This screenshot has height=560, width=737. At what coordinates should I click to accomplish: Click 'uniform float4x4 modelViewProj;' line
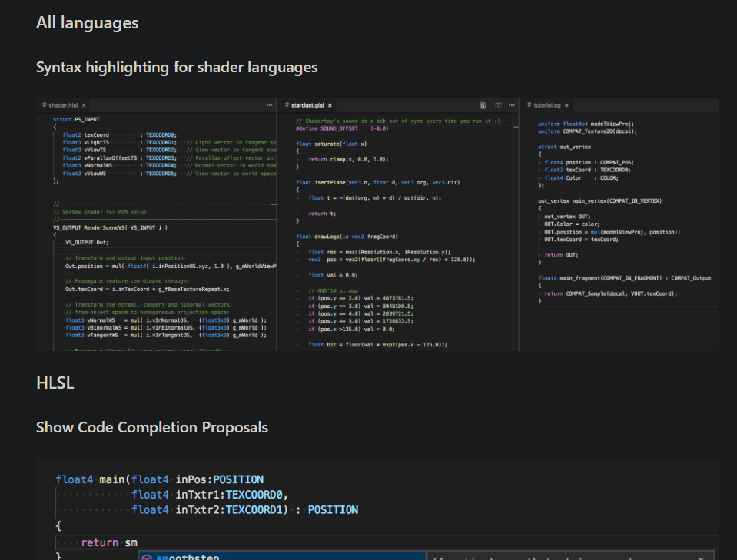click(x=586, y=124)
